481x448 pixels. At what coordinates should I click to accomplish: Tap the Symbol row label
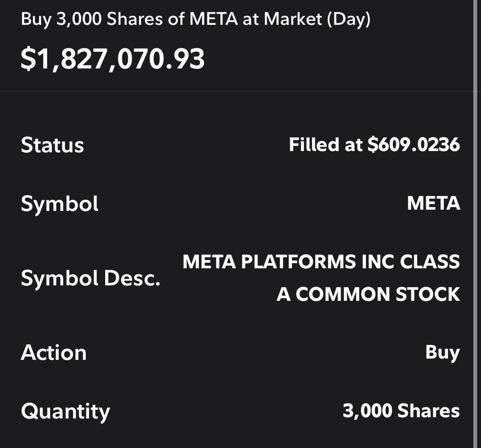tap(59, 204)
